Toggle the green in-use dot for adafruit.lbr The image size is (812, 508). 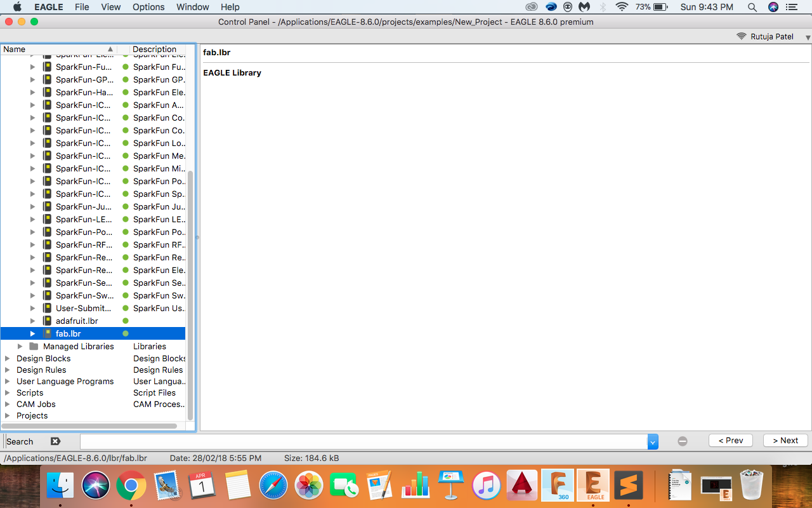(x=126, y=321)
